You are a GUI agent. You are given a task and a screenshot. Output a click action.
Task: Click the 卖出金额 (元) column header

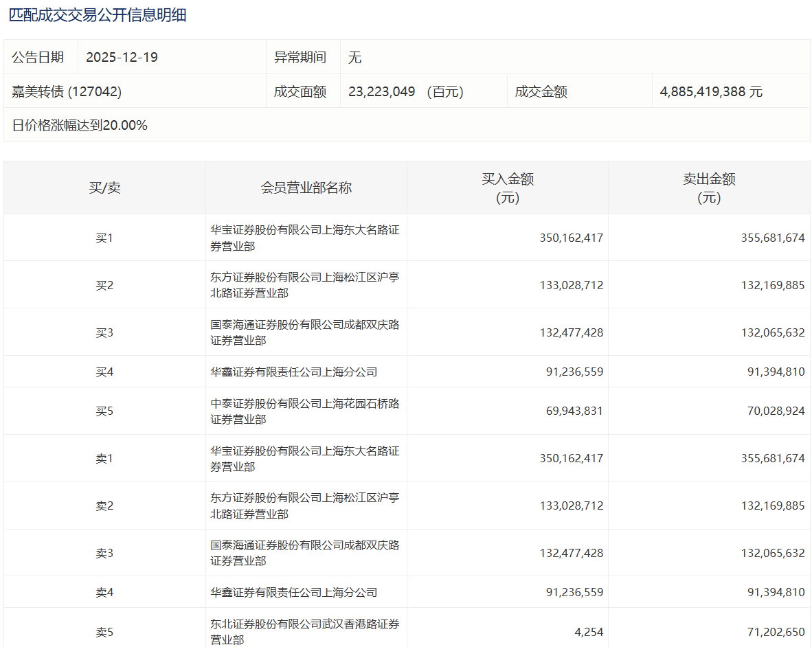tap(709, 188)
